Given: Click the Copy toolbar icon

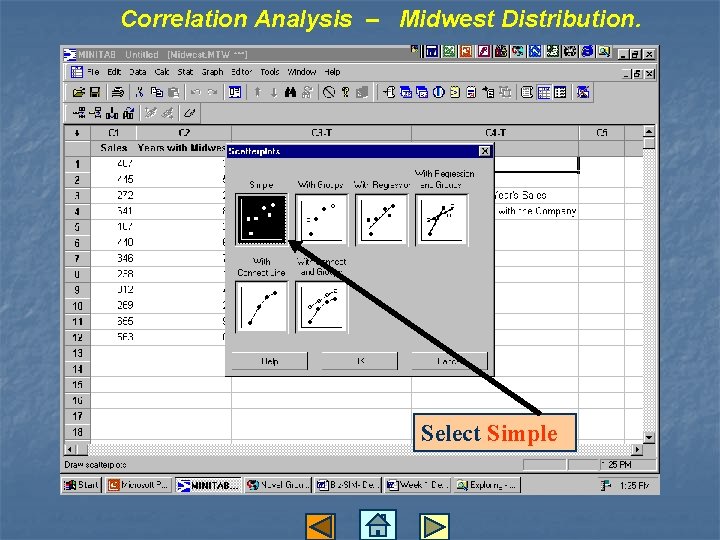Looking at the screenshot, I should tap(157, 92).
